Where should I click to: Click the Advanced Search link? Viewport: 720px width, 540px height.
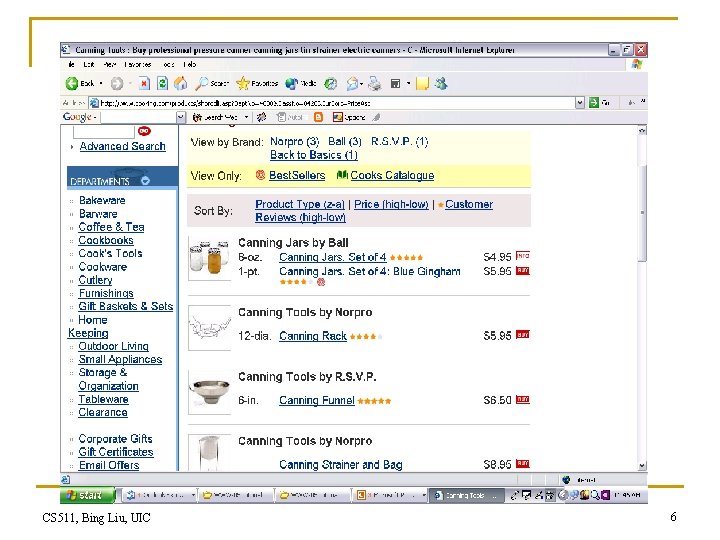coord(123,146)
